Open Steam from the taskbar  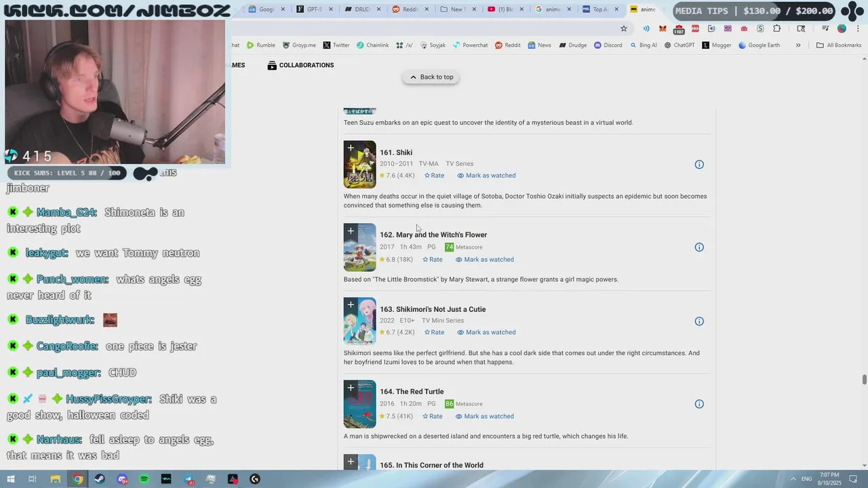pyautogui.click(x=100, y=479)
